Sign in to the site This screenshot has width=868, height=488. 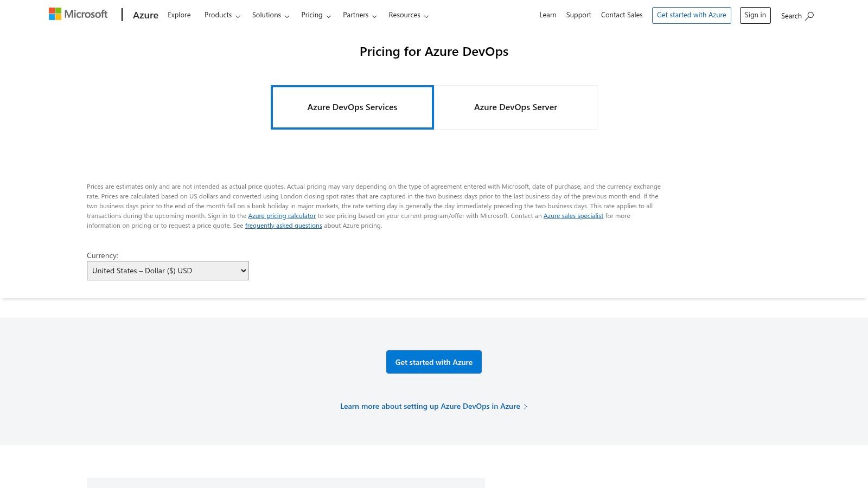pyautogui.click(x=755, y=15)
